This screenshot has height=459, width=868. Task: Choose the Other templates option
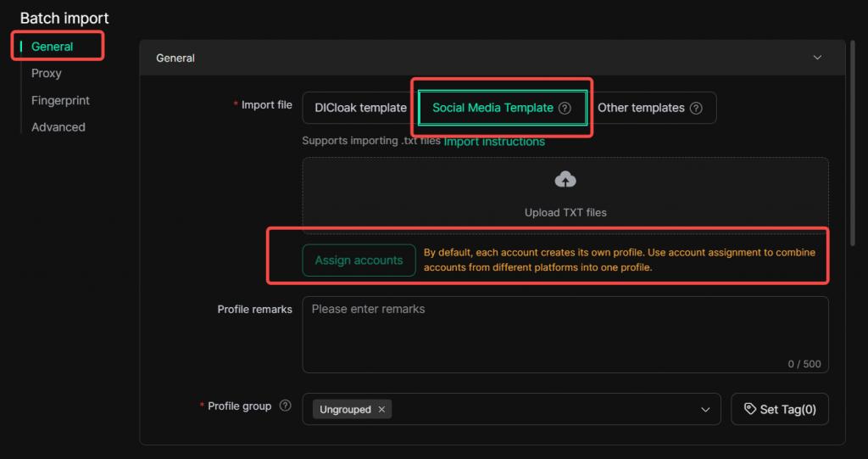(650, 108)
